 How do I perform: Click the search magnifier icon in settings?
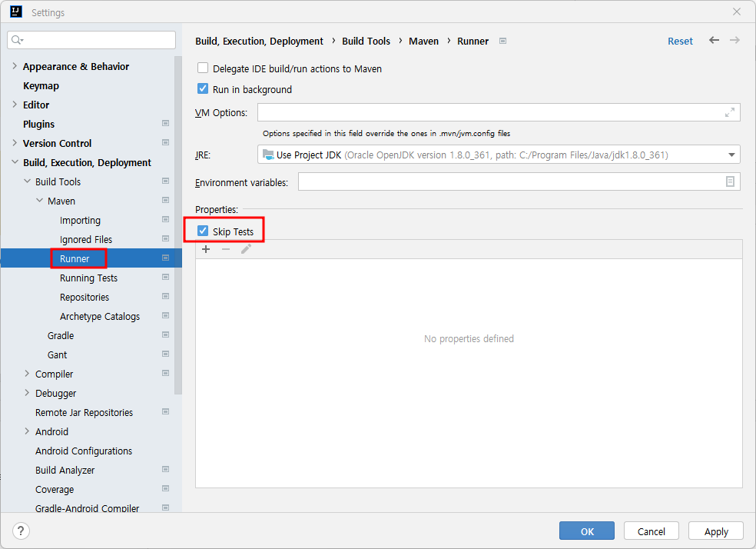[x=17, y=39]
